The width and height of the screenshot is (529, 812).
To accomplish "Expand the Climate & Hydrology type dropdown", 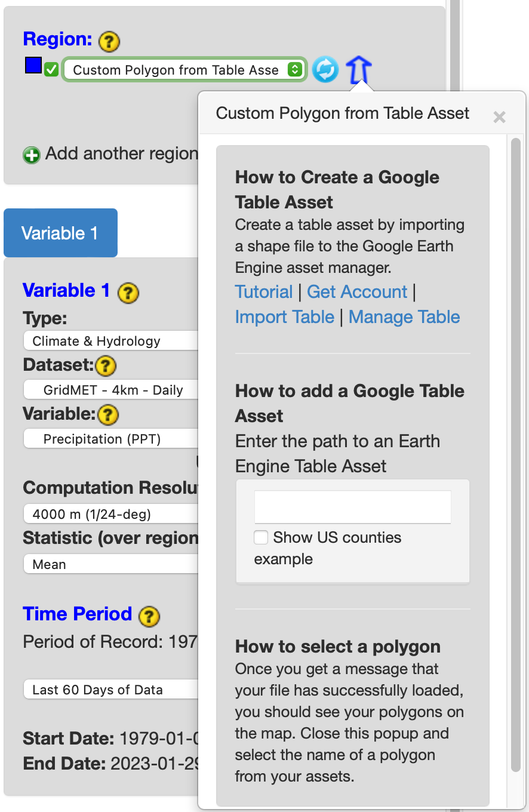I will (x=111, y=341).
